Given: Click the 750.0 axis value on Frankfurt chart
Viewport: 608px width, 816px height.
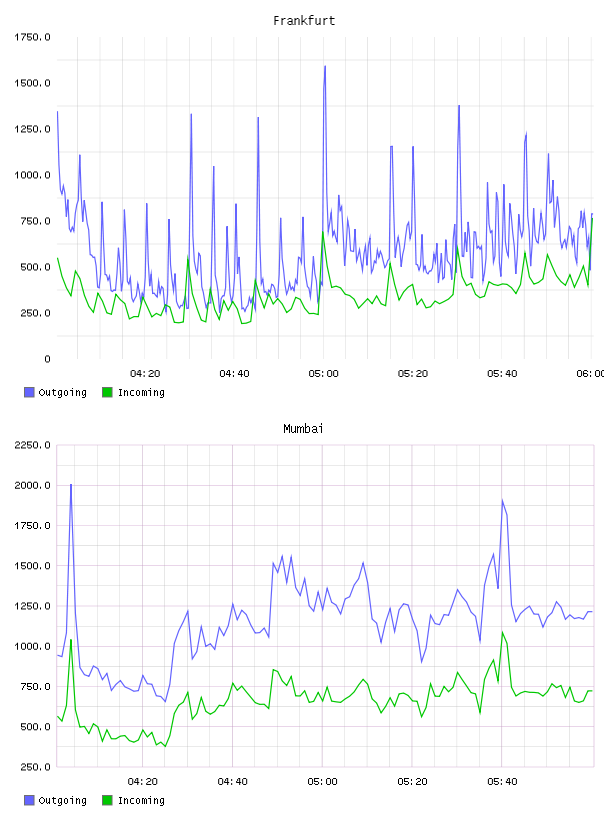Looking at the screenshot, I should [x=35, y=221].
